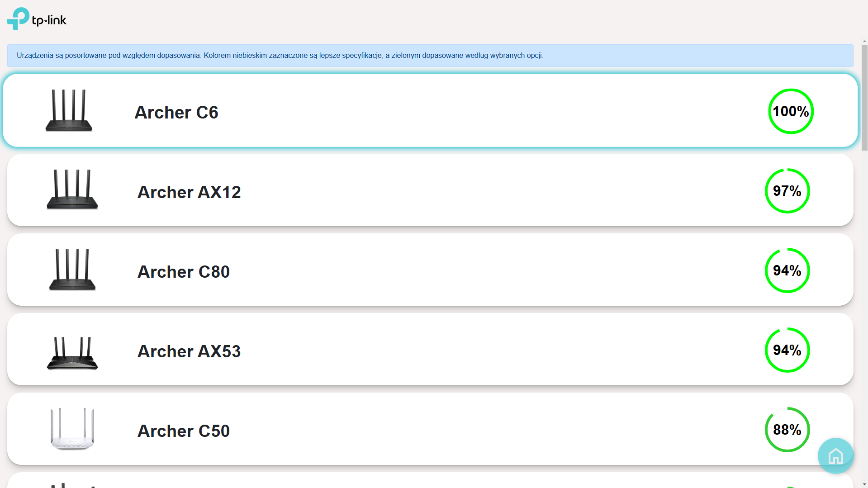Click Archer AX53's 94% match circle
This screenshot has width=868, height=488.
(x=787, y=350)
